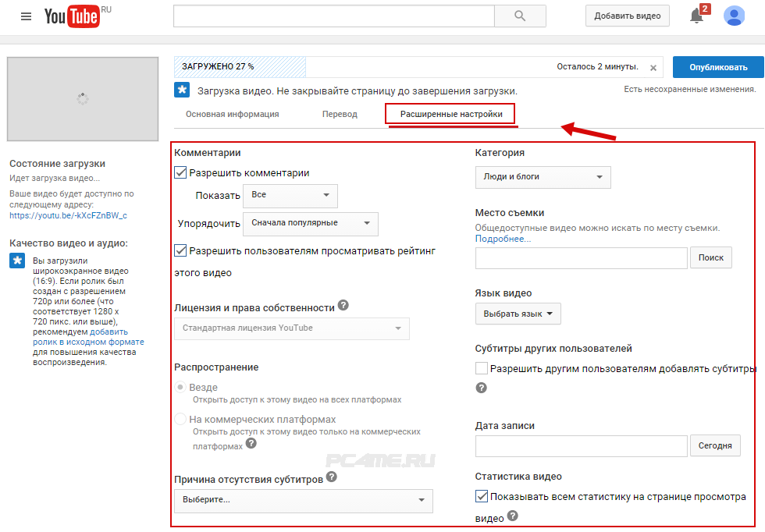
Task: Enable others to add subtitles checkbox
Action: click(x=482, y=368)
